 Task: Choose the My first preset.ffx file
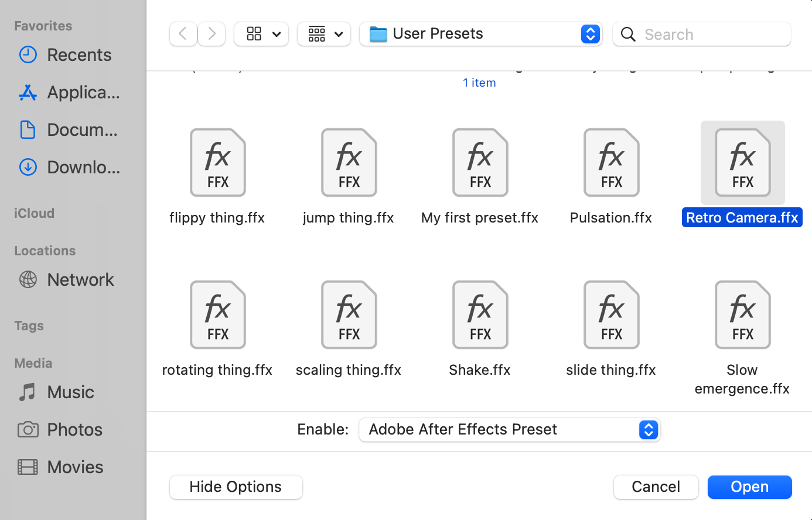tap(480, 163)
